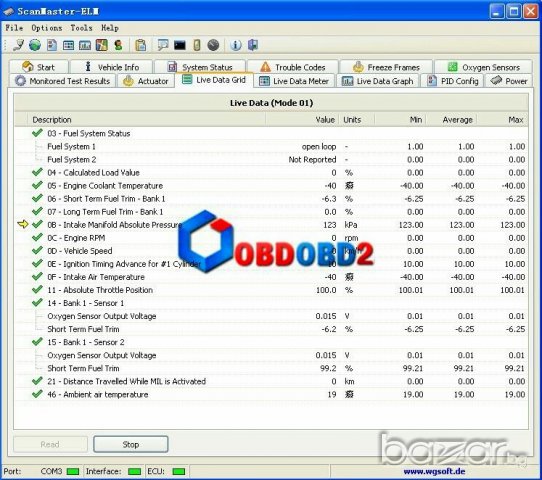Open the Help menu

pos(110,28)
